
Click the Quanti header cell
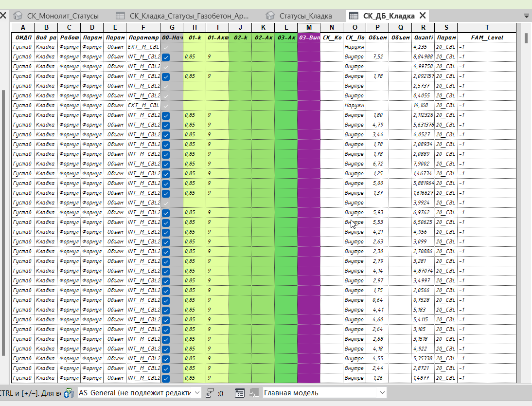point(423,37)
